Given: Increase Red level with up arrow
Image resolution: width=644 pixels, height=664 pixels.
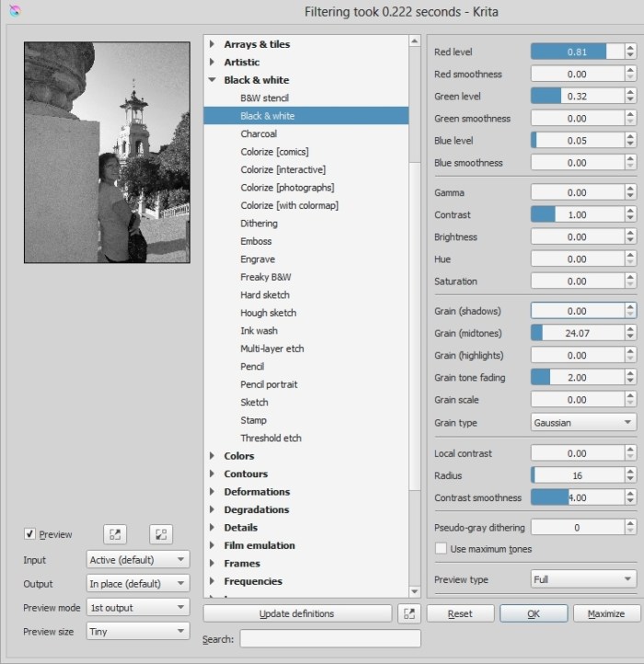Looking at the screenshot, I should [x=630, y=48].
